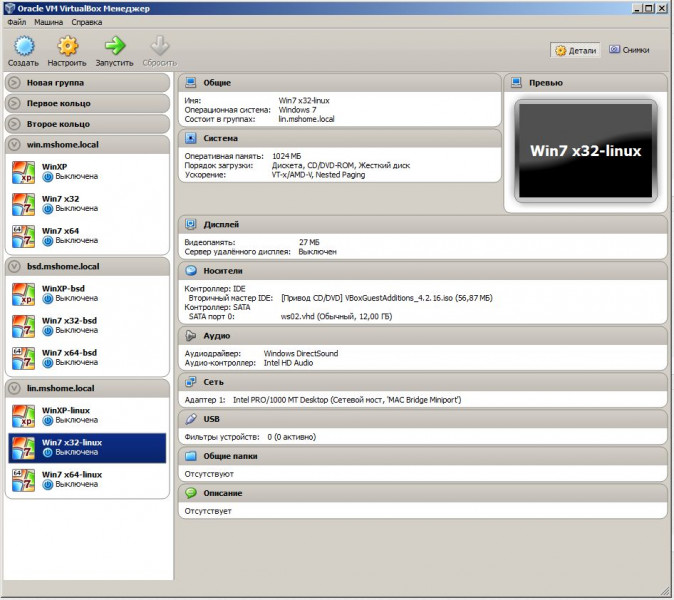Click the USB section plug icon

pos(190,419)
